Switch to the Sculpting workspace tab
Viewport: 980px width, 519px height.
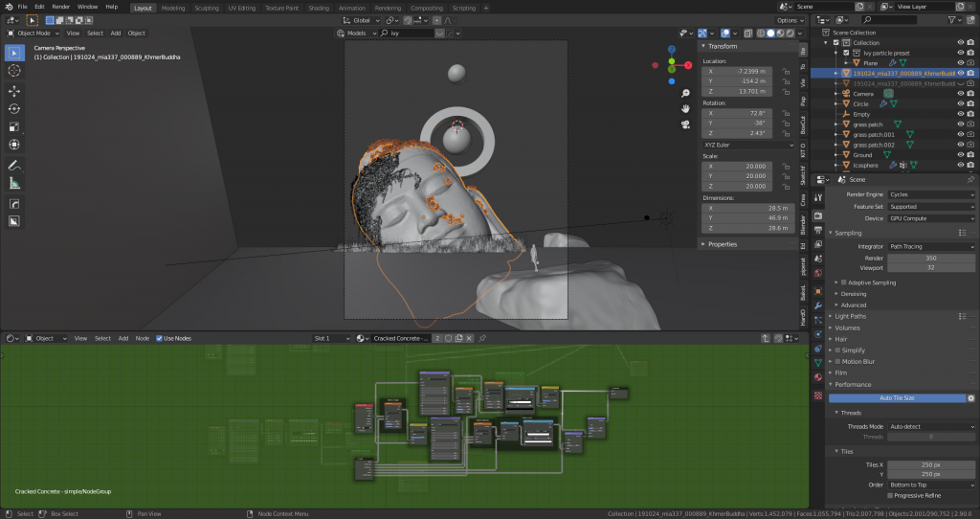click(206, 8)
